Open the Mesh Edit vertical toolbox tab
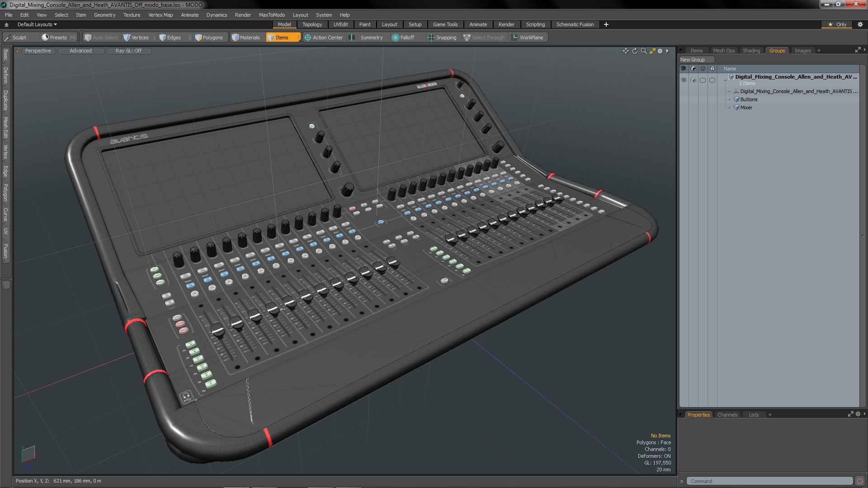 point(5,127)
